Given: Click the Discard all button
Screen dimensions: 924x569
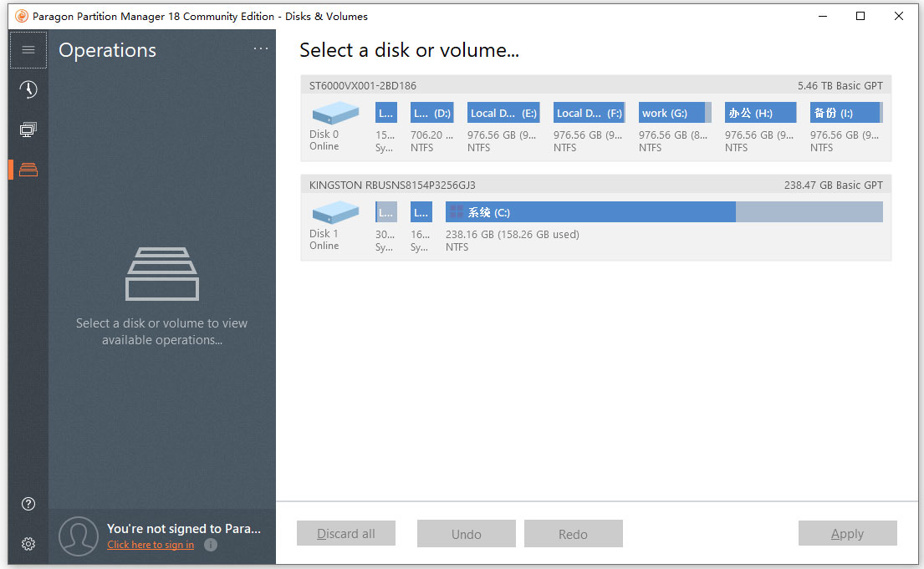Looking at the screenshot, I should 345,533.
